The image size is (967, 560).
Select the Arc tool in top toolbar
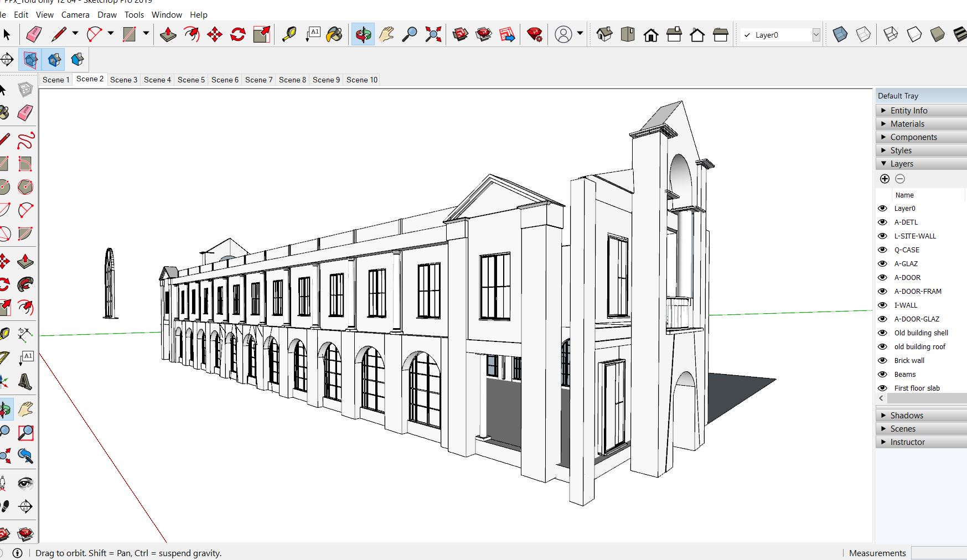pos(95,34)
